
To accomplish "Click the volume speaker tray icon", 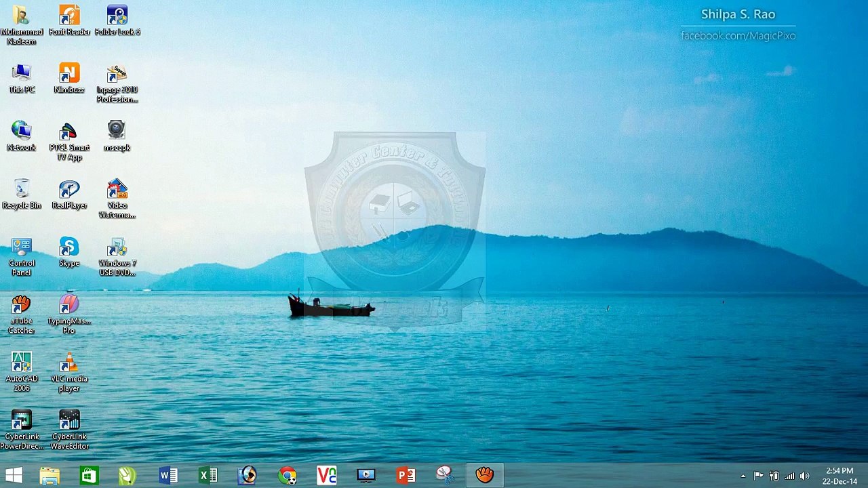I will [805, 476].
